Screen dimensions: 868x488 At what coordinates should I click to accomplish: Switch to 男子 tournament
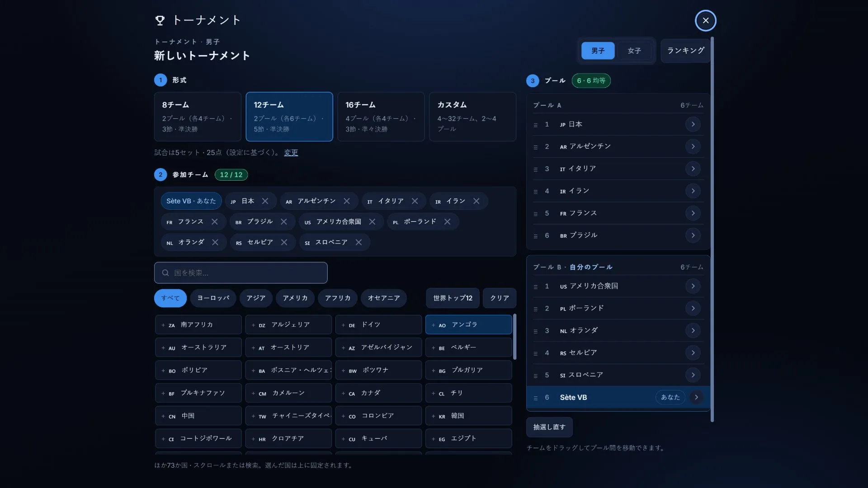click(x=598, y=51)
